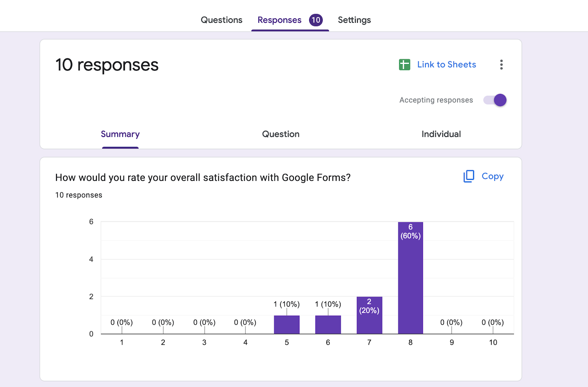The height and width of the screenshot is (387, 588).
Task: Select the Responses tab
Action: [279, 20]
